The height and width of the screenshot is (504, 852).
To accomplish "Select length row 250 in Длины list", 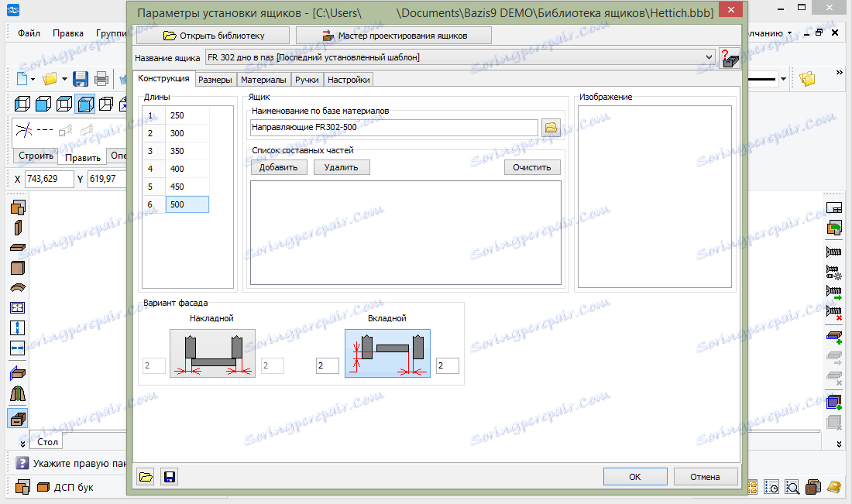I will tap(177, 115).
